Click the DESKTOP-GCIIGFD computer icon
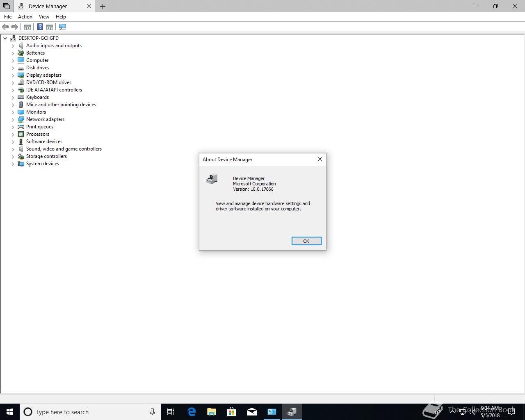The height and width of the screenshot is (420, 525). coord(13,38)
